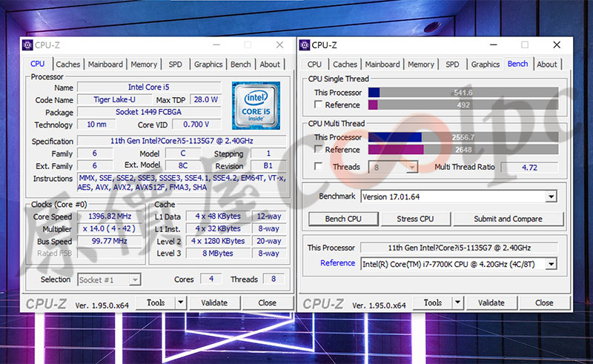
Task: Close the right CPU-Z window with X
Action: click(x=557, y=44)
